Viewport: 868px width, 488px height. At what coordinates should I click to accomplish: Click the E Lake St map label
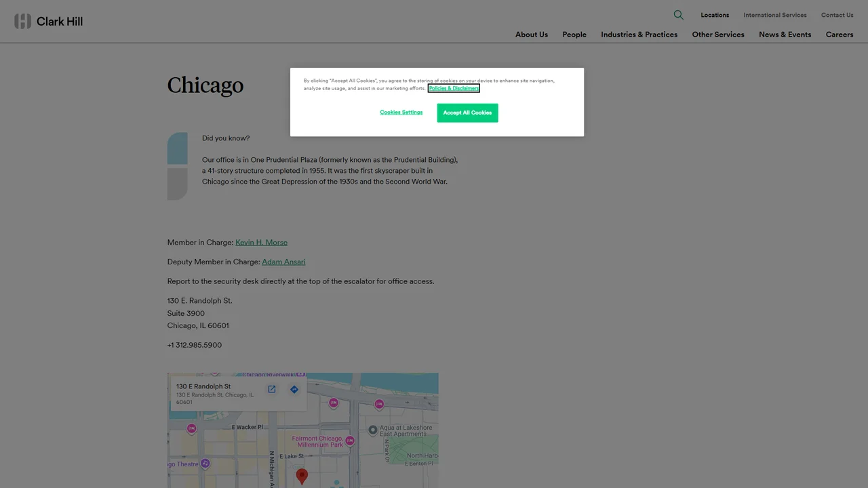coord(292,456)
